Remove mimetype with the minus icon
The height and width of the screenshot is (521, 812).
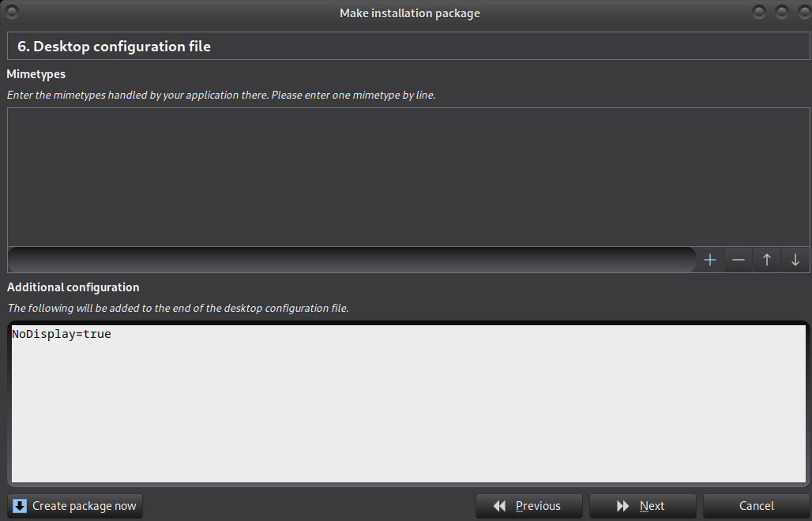(739, 260)
